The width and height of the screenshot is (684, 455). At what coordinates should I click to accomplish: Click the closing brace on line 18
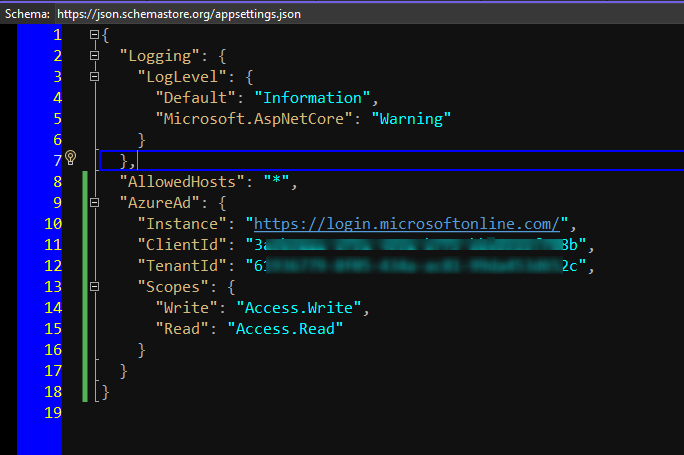pos(104,390)
